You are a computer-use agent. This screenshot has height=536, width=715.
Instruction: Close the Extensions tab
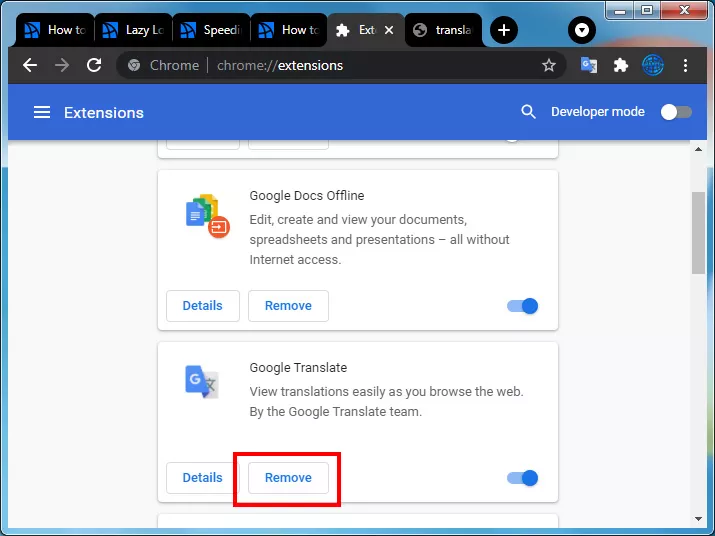click(389, 30)
